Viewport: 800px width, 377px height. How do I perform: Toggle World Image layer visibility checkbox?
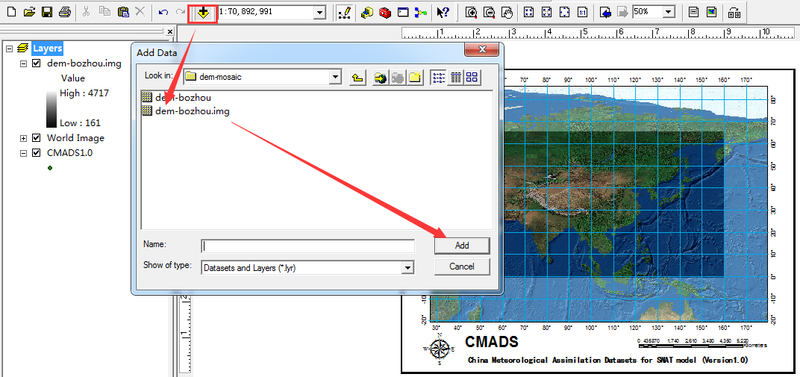(36, 138)
